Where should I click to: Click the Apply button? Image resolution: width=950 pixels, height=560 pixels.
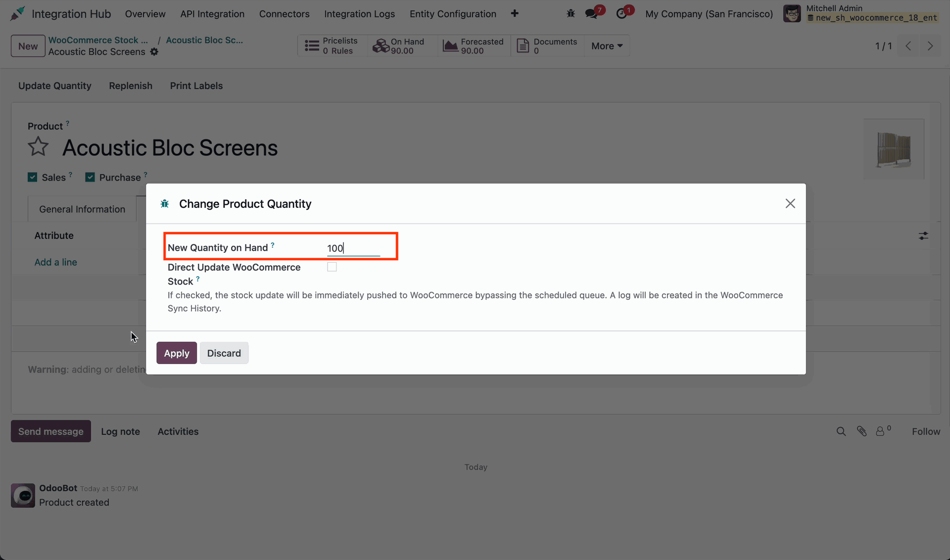[x=177, y=353]
